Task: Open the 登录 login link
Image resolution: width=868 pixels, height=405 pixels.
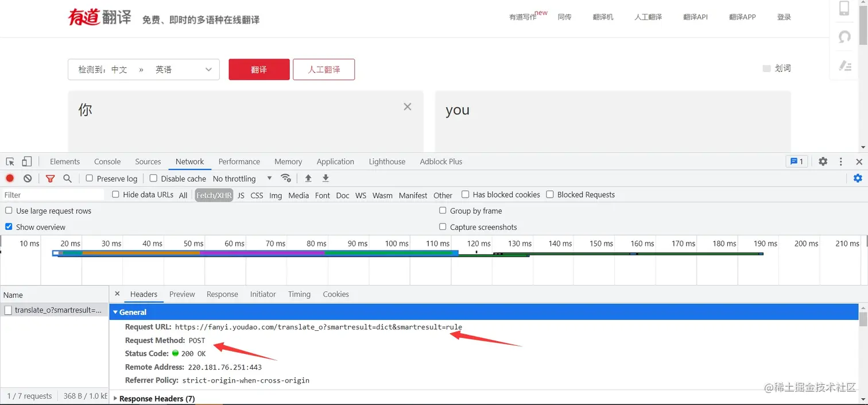Action: 784,17
